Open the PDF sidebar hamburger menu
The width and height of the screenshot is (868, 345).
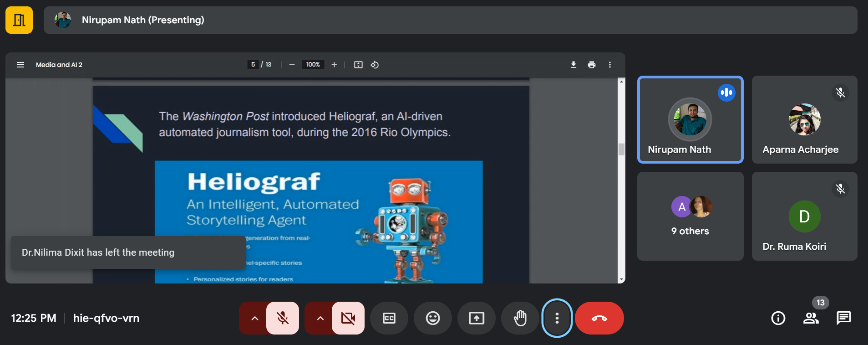click(20, 65)
